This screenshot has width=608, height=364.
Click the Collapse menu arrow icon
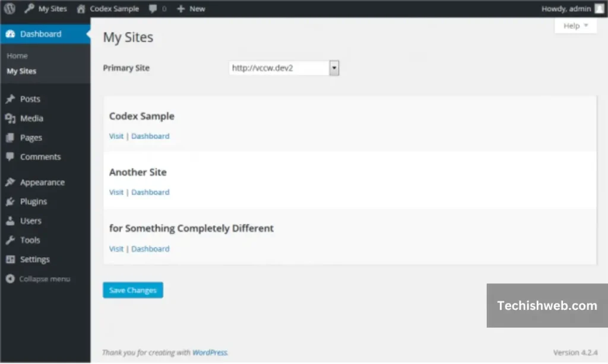pyautogui.click(x=11, y=278)
